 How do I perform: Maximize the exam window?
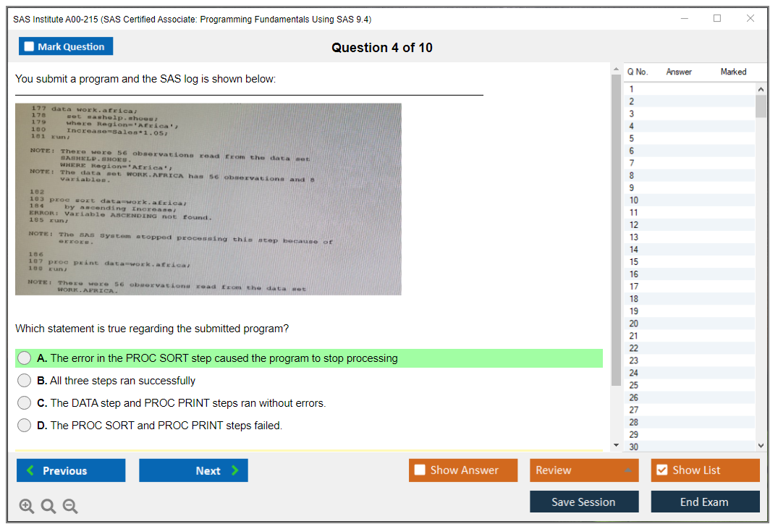[x=716, y=19]
